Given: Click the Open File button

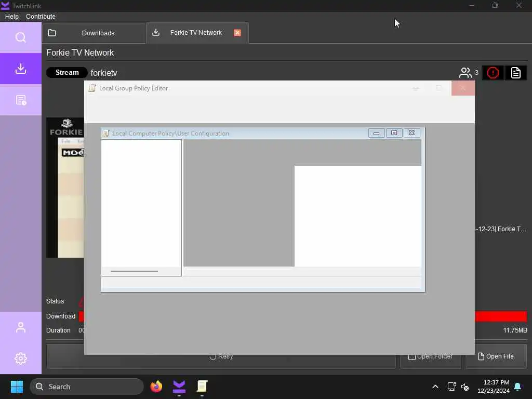Looking at the screenshot, I should [x=496, y=356].
